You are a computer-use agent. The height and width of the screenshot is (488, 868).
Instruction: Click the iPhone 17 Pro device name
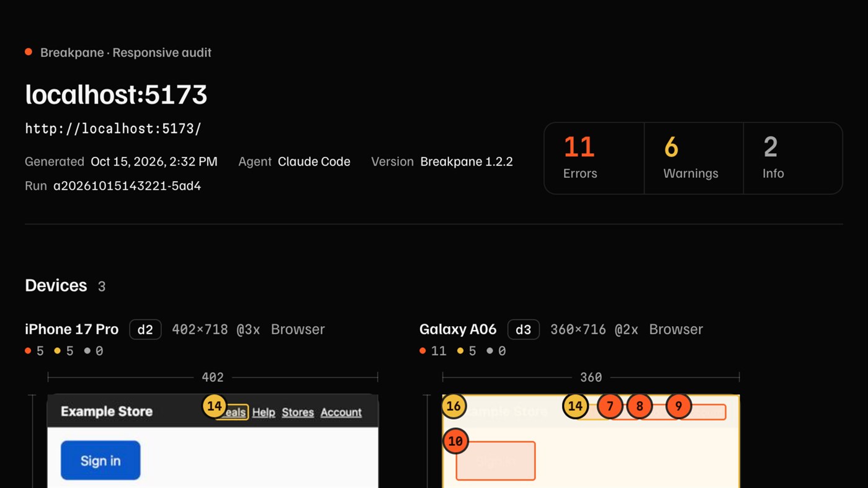click(x=71, y=329)
